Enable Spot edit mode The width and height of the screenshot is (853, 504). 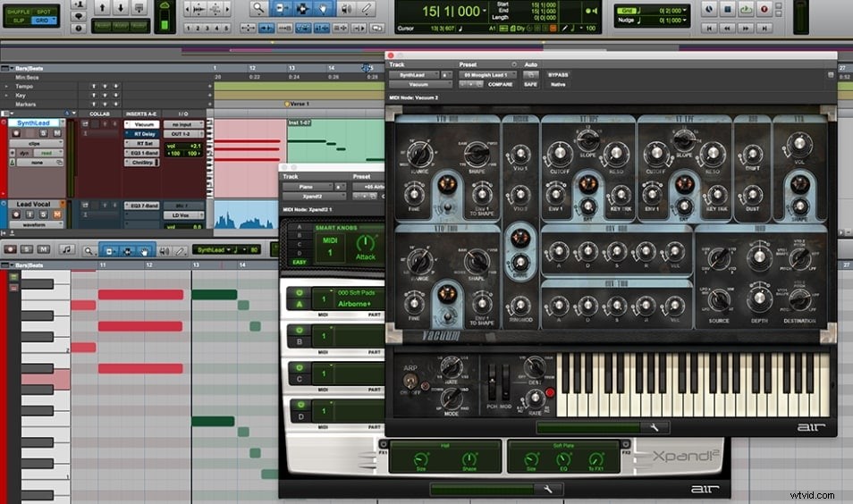44,11
